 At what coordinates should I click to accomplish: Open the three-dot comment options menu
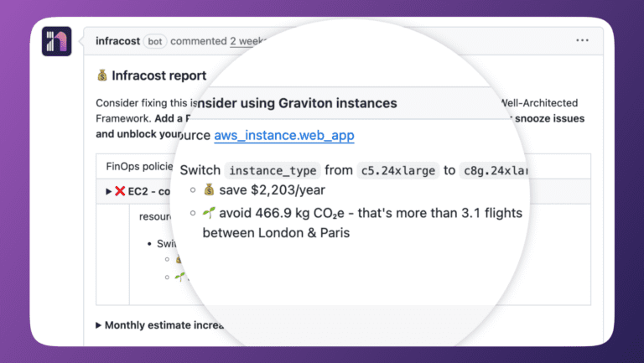(582, 40)
